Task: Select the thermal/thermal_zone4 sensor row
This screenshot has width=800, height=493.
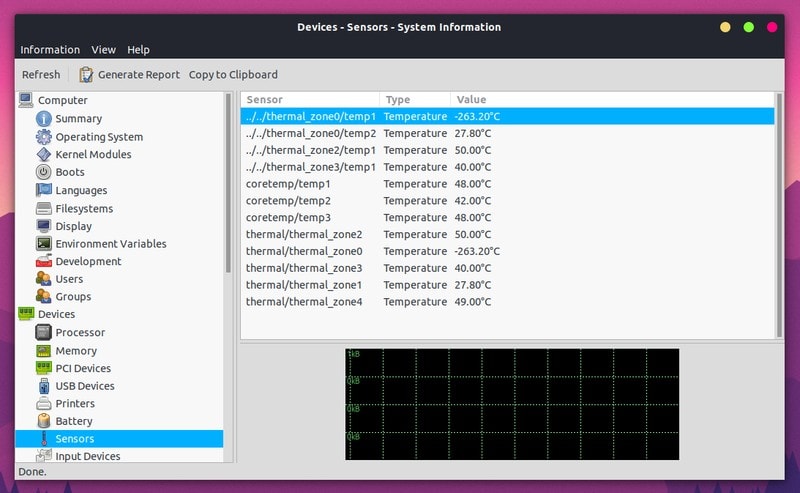Action: coord(507,302)
